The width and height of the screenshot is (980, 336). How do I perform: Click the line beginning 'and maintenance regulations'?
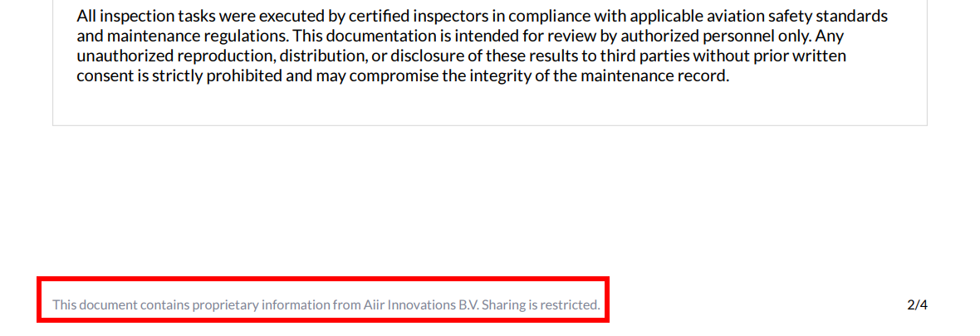pos(460,37)
